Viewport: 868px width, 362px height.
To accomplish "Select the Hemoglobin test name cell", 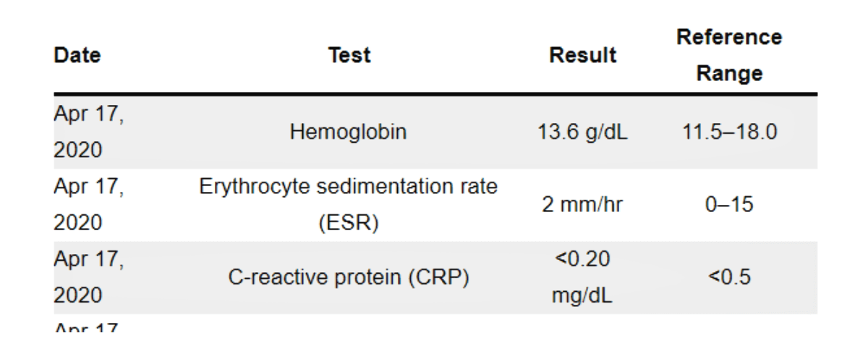I will [349, 132].
